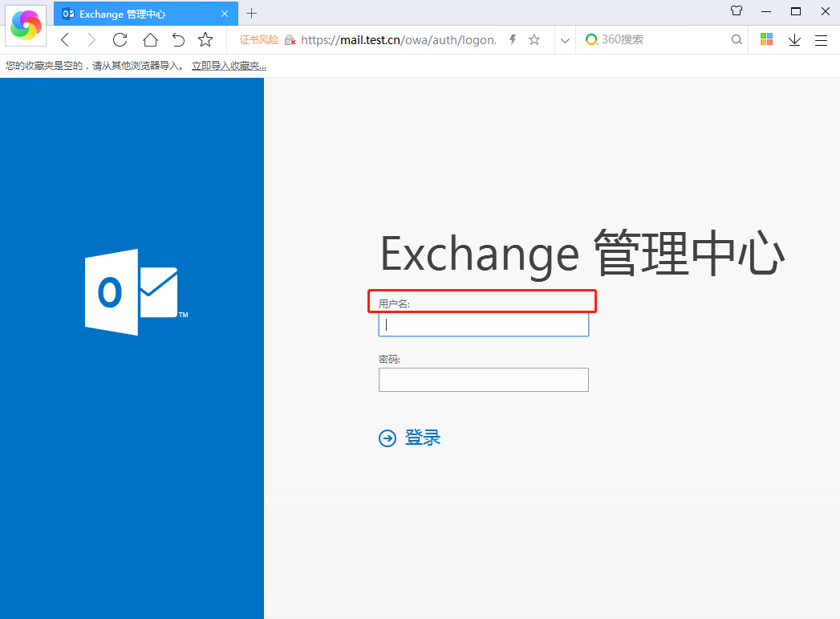The height and width of the screenshot is (619, 840).
Task: Click the 360搜索 engine logo
Action: pyautogui.click(x=591, y=39)
